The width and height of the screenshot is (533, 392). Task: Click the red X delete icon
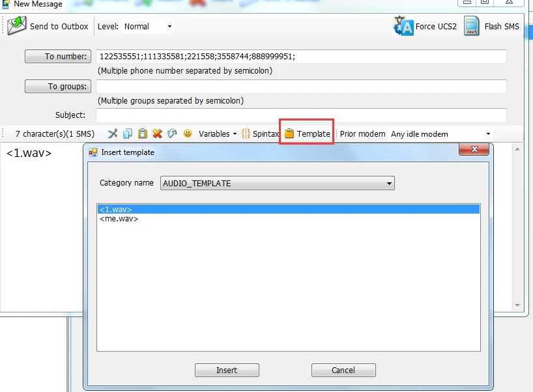(x=157, y=134)
